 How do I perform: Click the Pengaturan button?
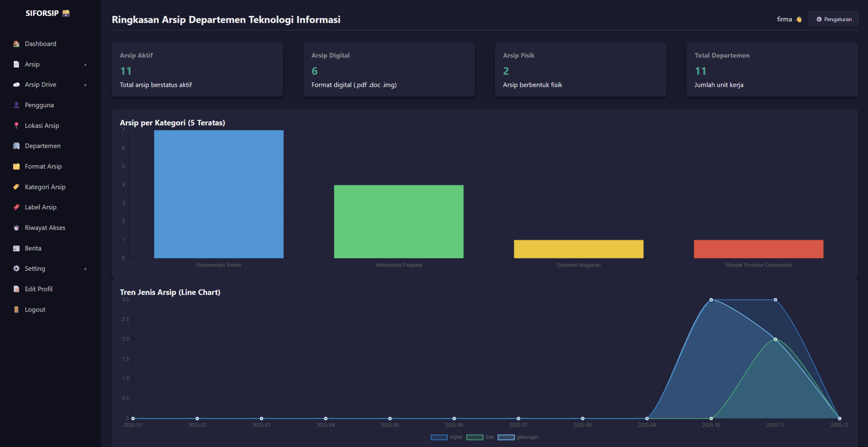[x=833, y=19]
